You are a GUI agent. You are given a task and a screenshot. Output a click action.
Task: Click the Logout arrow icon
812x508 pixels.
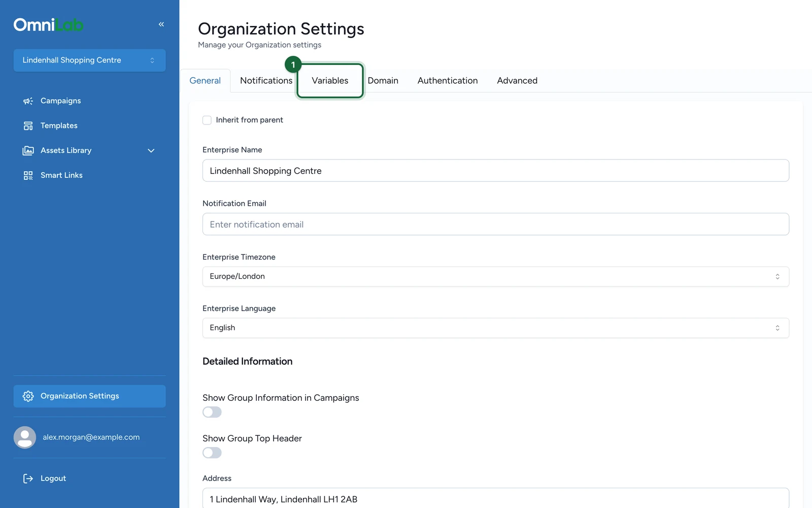[28, 479]
